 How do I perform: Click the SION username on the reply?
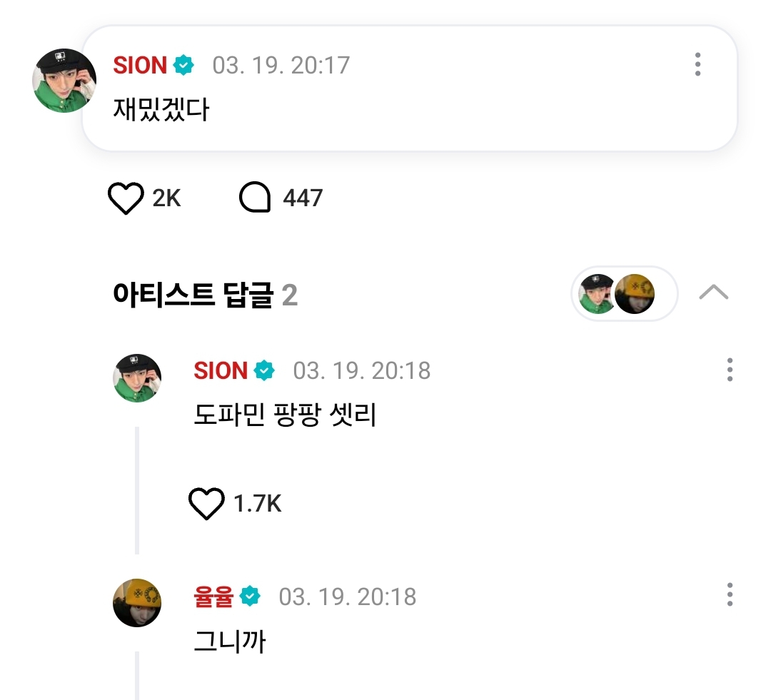221,370
